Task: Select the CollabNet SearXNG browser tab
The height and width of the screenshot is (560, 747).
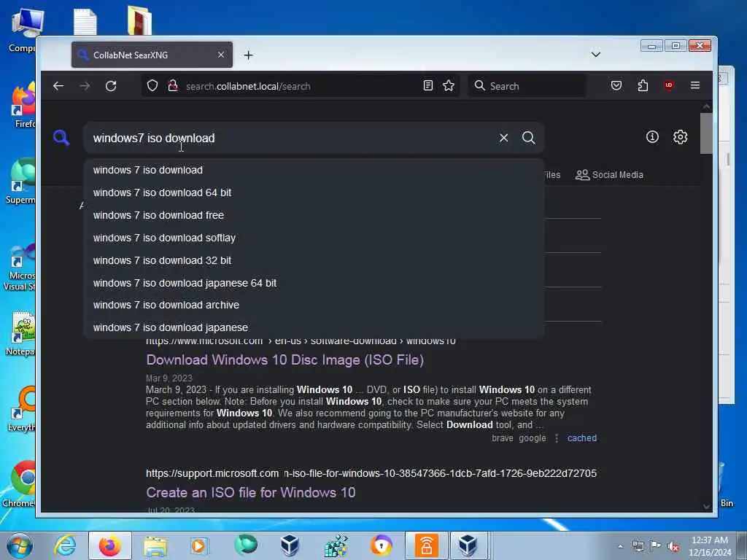Action: 152,55
